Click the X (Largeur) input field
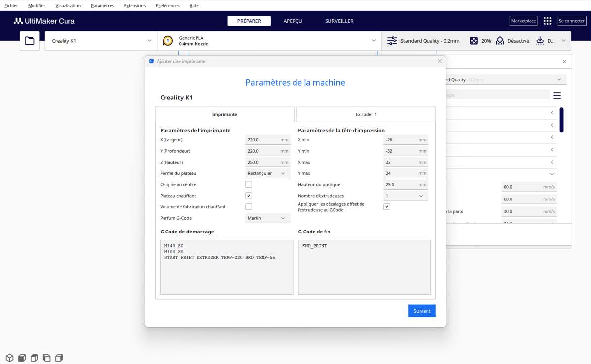The width and height of the screenshot is (591, 364). tap(267, 140)
